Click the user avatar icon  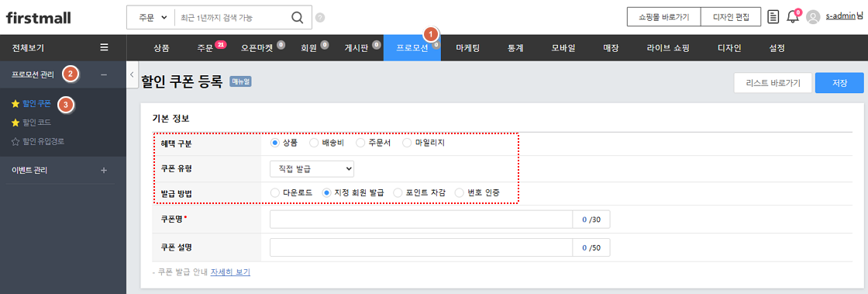point(813,17)
